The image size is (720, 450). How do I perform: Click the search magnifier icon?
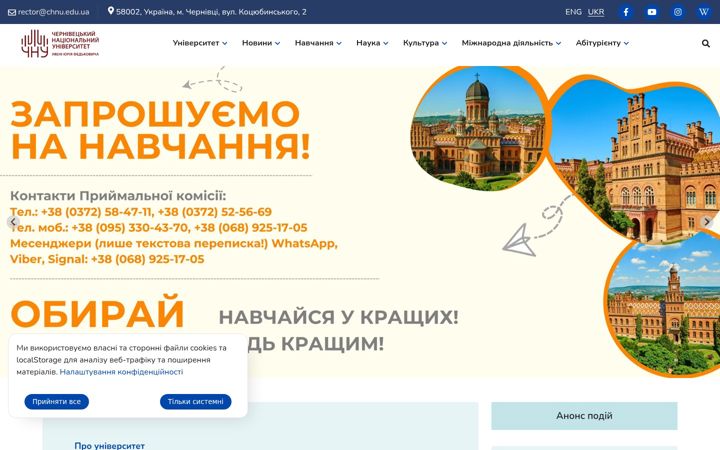706,44
